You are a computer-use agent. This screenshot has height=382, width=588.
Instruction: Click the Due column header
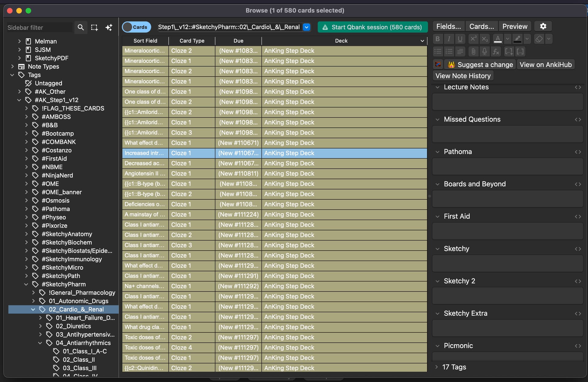coord(238,41)
